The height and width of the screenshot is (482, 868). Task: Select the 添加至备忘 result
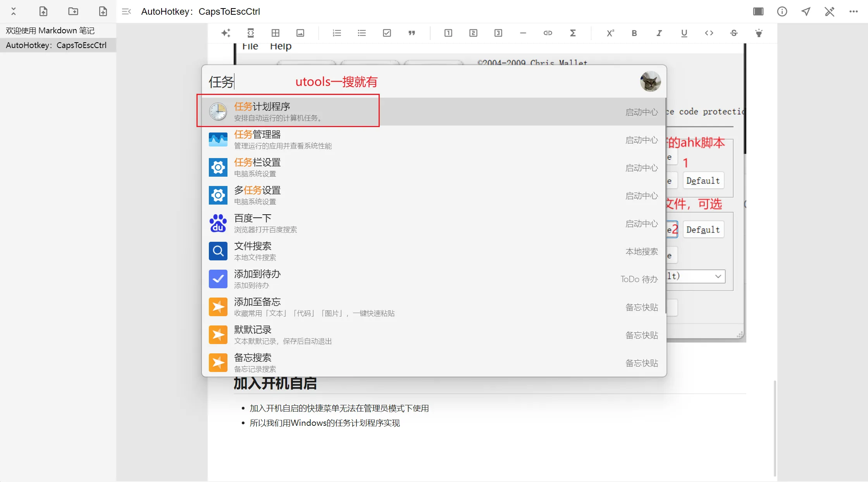434,307
